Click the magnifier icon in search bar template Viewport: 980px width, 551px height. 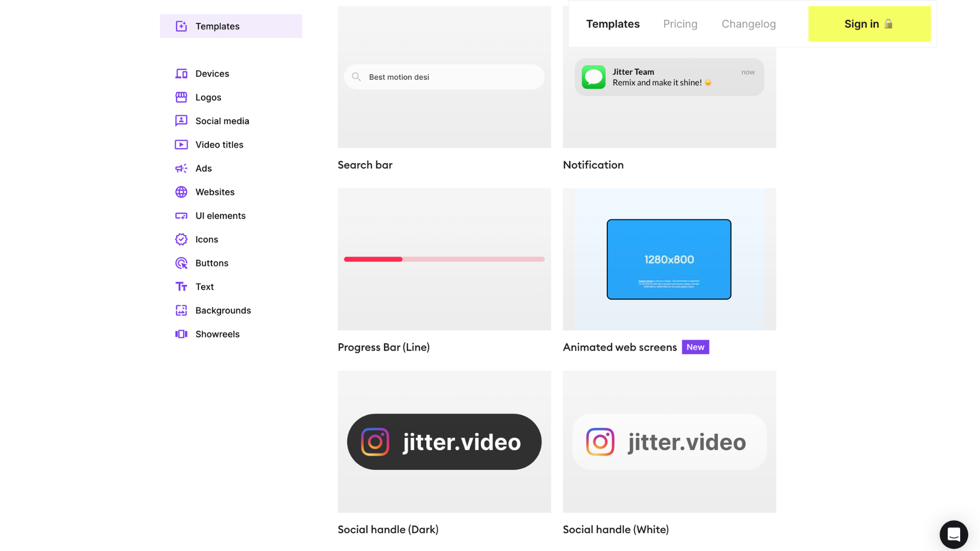tap(356, 77)
